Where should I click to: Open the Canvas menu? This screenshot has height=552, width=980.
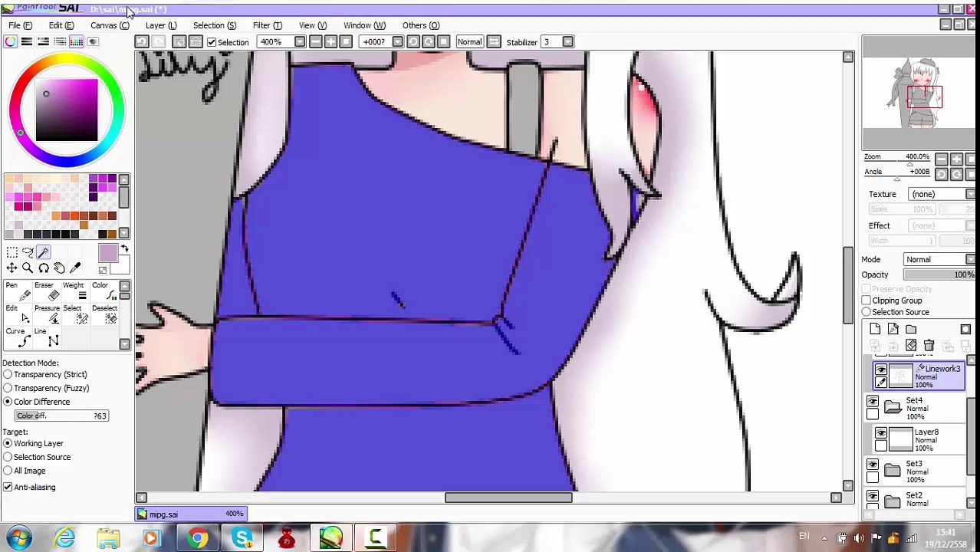pyautogui.click(x=110, y=25)
